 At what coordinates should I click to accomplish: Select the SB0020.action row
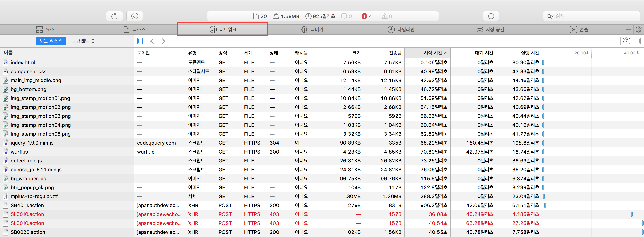[x=322, y=232]
